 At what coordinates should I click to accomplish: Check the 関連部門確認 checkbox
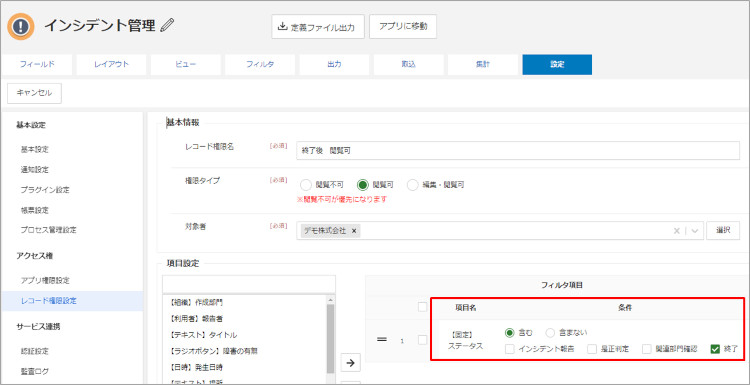point(647,349)
